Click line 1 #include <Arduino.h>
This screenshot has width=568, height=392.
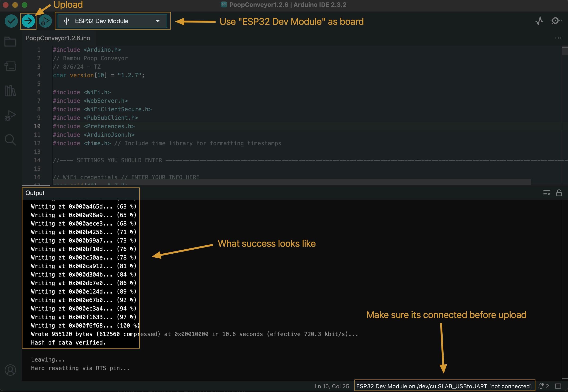tap(87, 50)
